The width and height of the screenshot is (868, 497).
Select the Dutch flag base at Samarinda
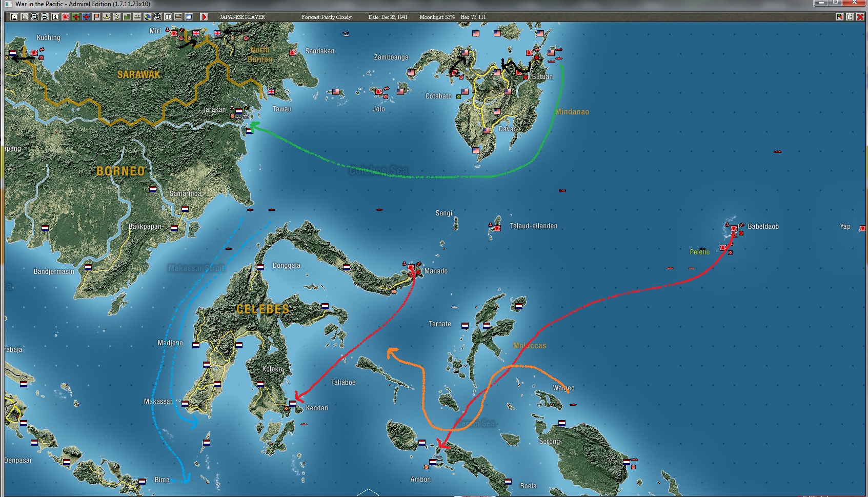coord(185,209)
